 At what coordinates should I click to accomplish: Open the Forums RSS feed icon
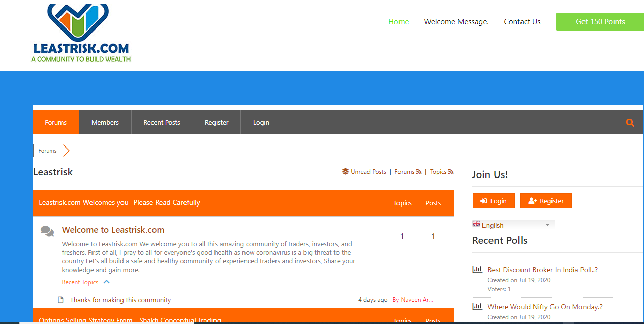pyautogui.click(x=419, y=172)
